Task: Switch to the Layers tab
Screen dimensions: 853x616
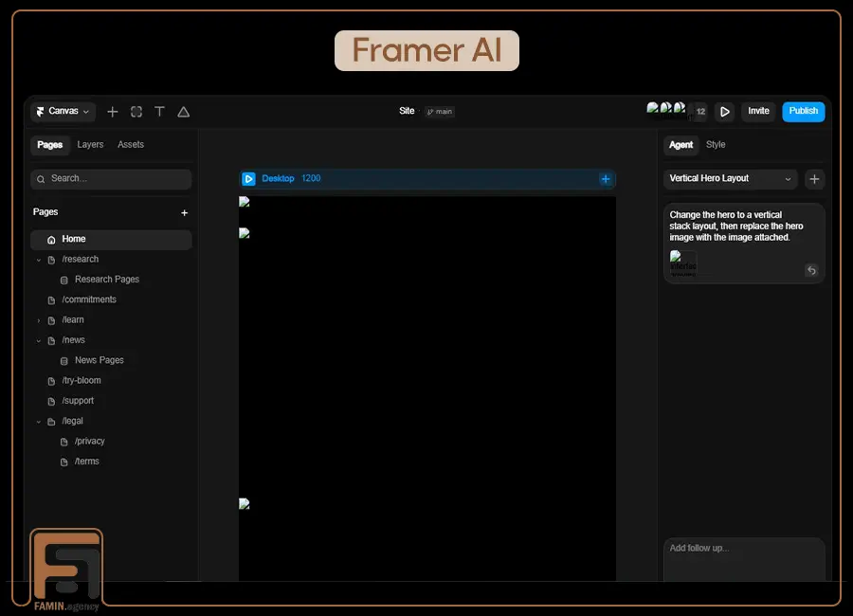Action: 90,145
